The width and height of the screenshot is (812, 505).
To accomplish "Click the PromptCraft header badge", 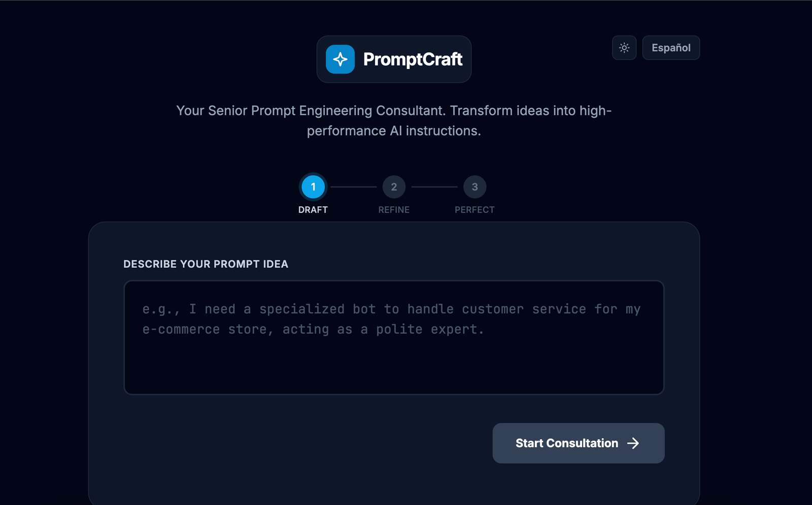I will click(394, 59).
